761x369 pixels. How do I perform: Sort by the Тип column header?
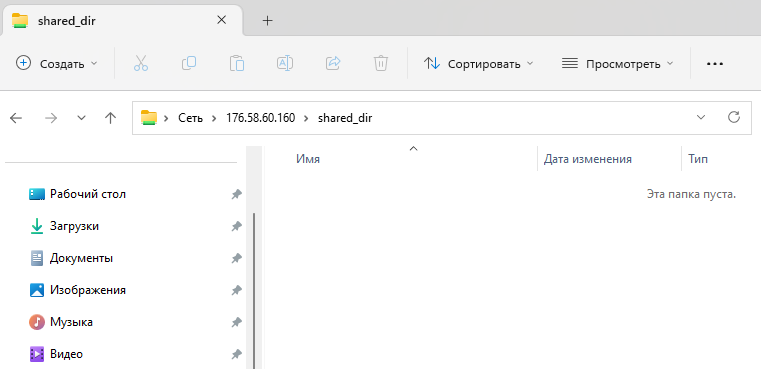pos(698,159)
